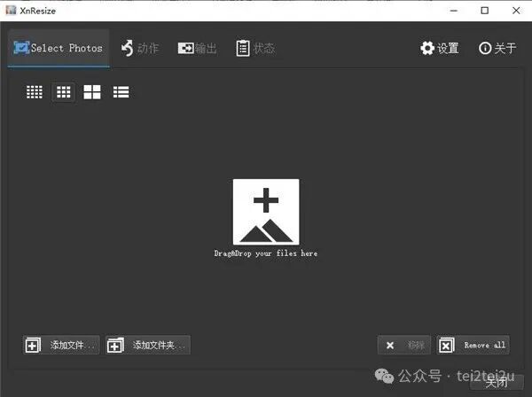Image resolution: width=532 pixels, height=397 pixels.
Task: Click the XnResize app icon in title bar
Action: click(11, 10)
